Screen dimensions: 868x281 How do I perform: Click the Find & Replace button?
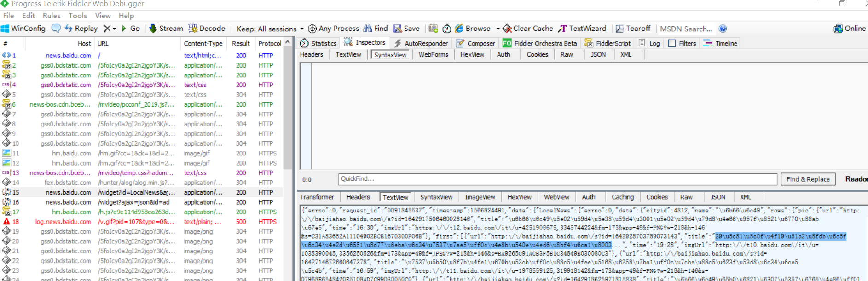[x=808, y=179]
